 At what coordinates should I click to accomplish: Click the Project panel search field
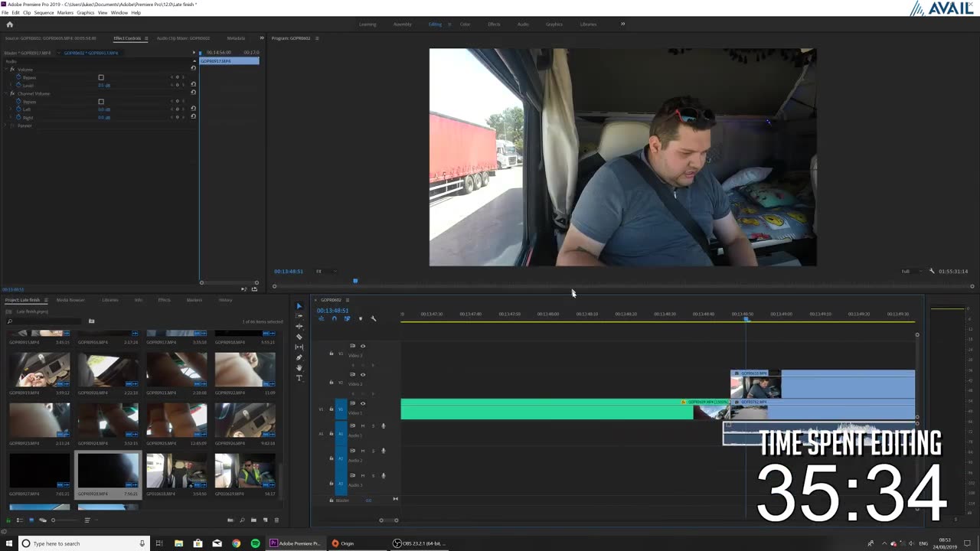(x=42, y=321)
